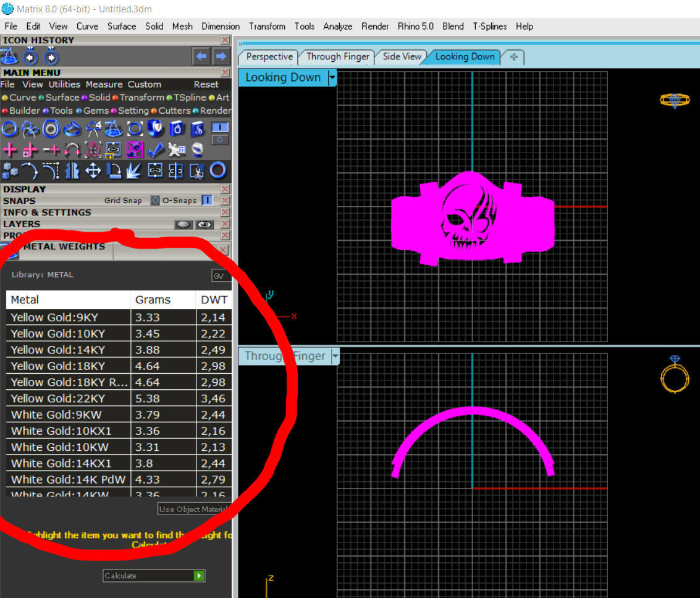Open the Metal Weights scale tool in toolbar
Screen dimensions: 700x598
(x=114, y=129)
